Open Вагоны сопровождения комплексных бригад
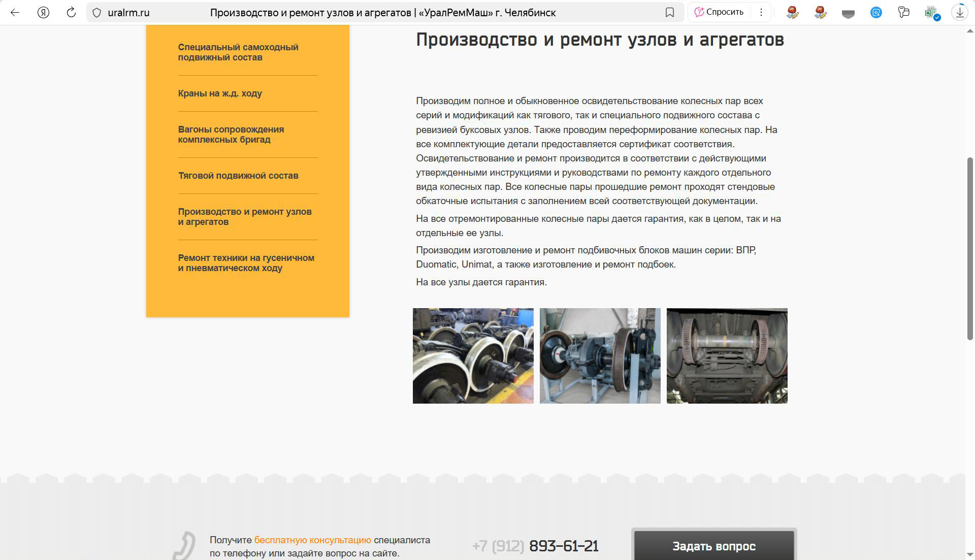The height and width of the screenshot is (560, 975). tap(231, 135)
